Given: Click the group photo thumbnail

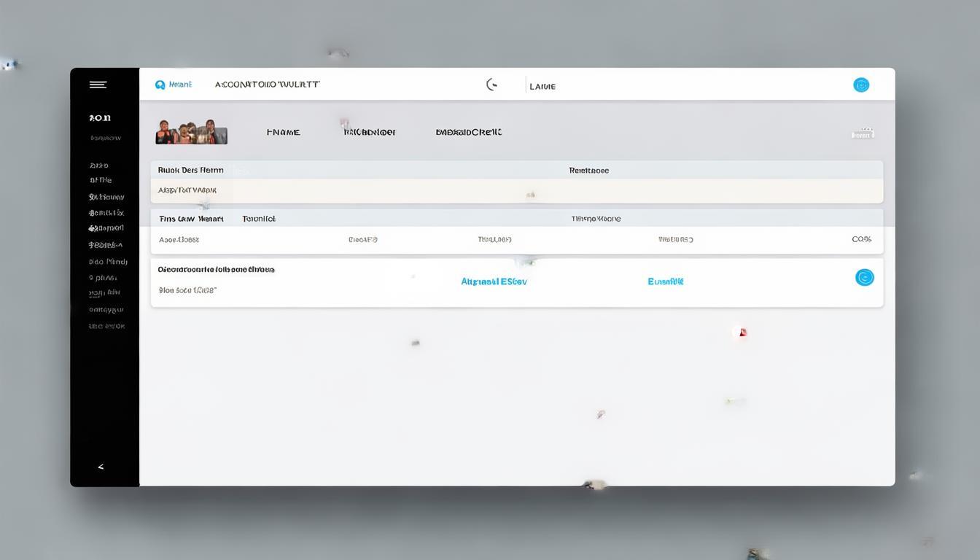Looking at the screenshot, I should pos(191,132).
